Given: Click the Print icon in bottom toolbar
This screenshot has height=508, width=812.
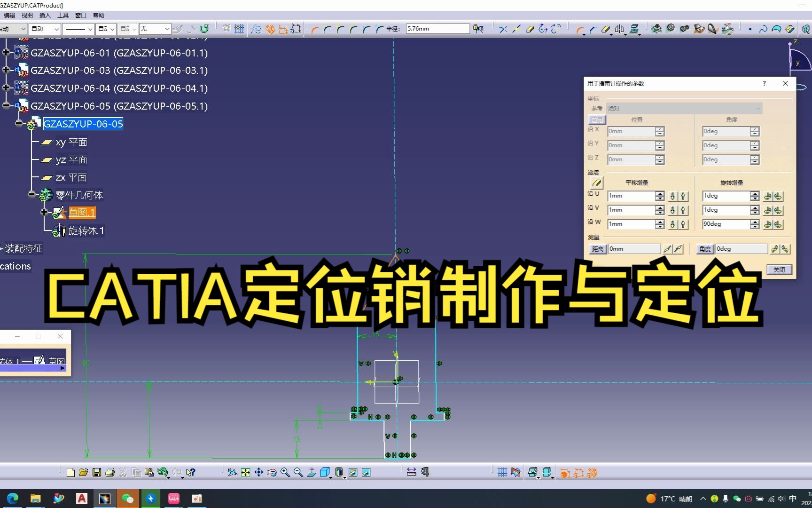Looking at the screenshot, I should (110, 472).
